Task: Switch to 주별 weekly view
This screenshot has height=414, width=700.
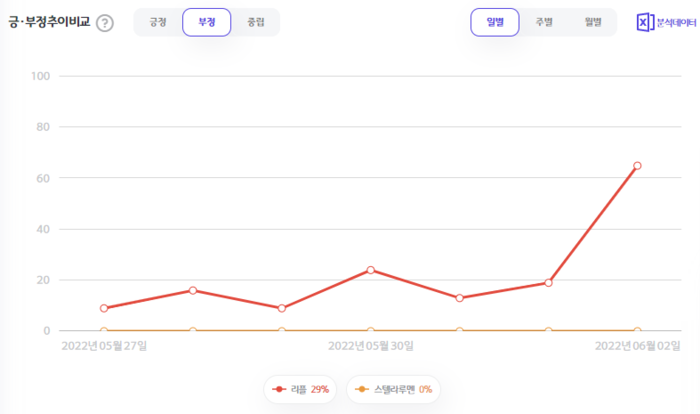Action: 544,22
